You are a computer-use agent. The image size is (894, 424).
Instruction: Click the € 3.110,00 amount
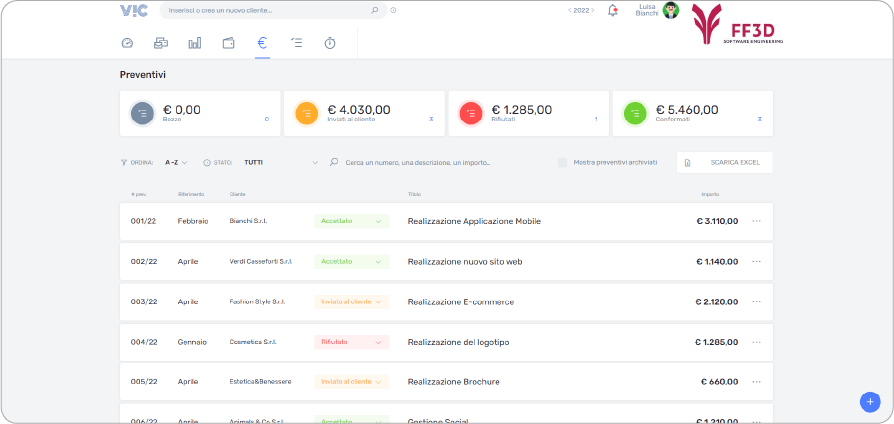[x=717, y=221]
